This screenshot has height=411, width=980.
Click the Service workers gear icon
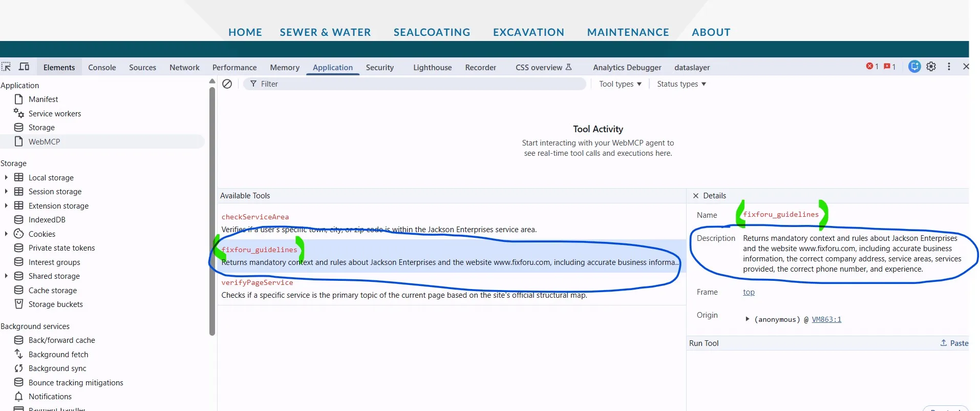tap(19, 113)
